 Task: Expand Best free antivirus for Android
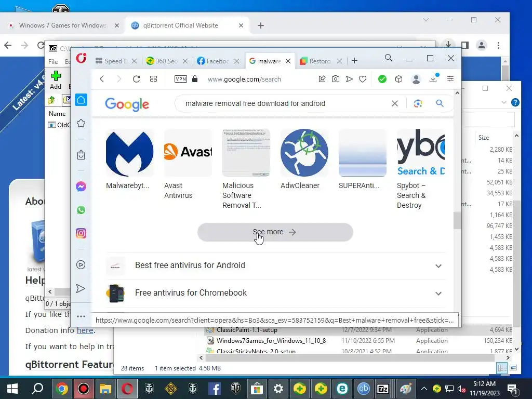pyautogui.click(x=275, y=265)
